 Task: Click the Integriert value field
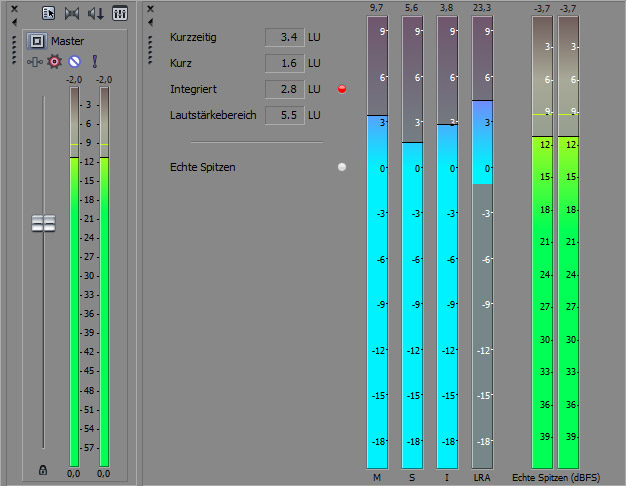[x=284, y=89]
